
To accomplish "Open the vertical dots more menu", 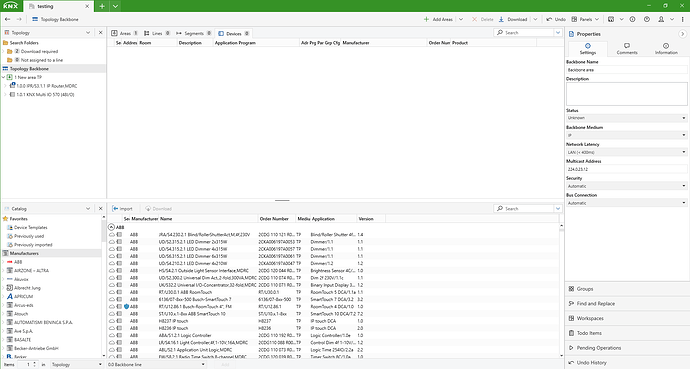I will tap(683, 19).
